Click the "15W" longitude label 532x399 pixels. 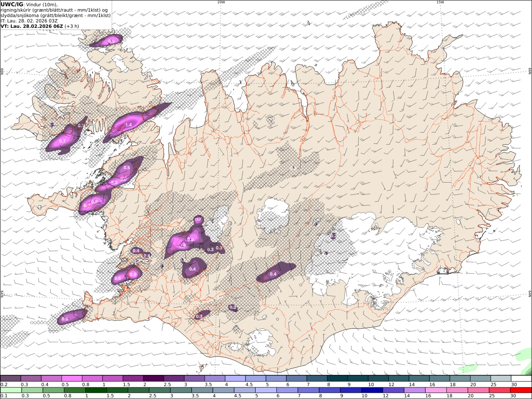coord(440,2)
